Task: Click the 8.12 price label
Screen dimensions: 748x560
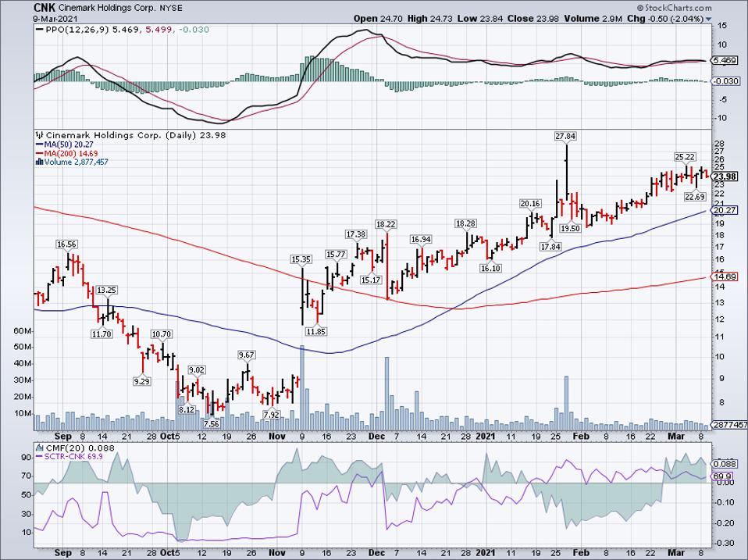Action: [x=187, y=409]
